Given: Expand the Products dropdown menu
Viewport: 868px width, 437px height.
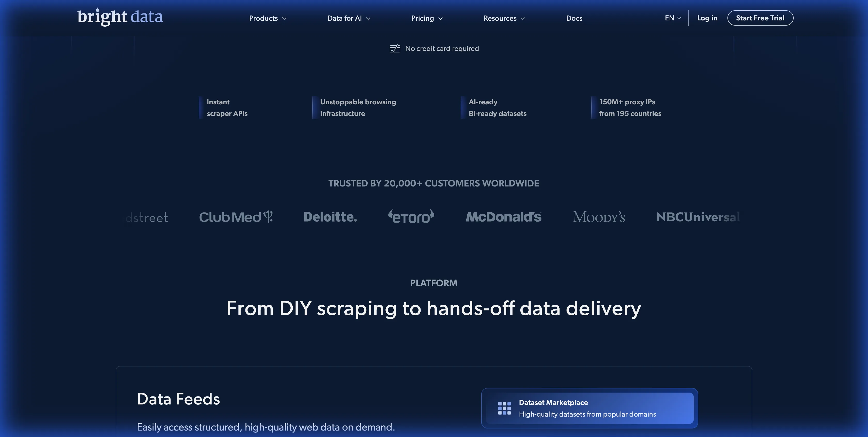Looking at the screenshot, I should tap(268, 18).
